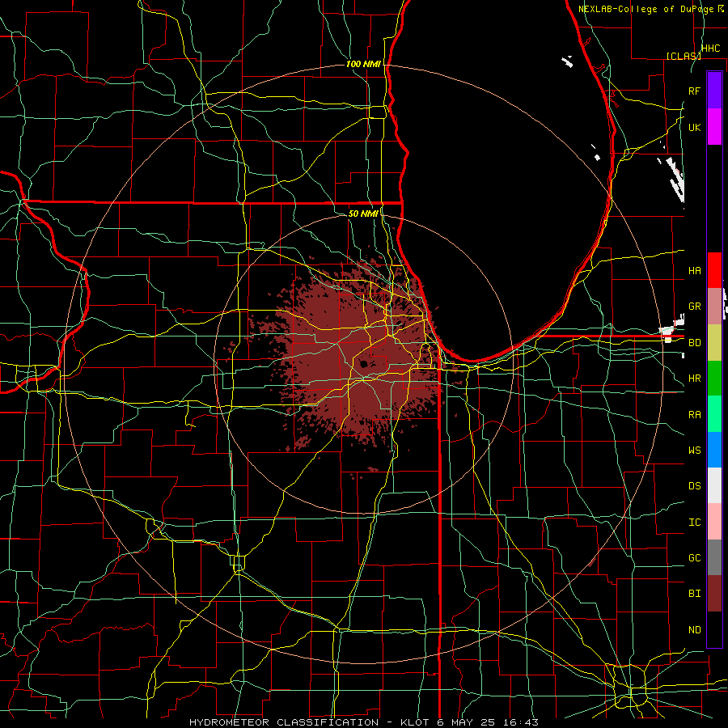Pick the dark green HR legend swatch
Image resolution: width=728 pixels, height=728 pixels.
(x=714, y=378)
